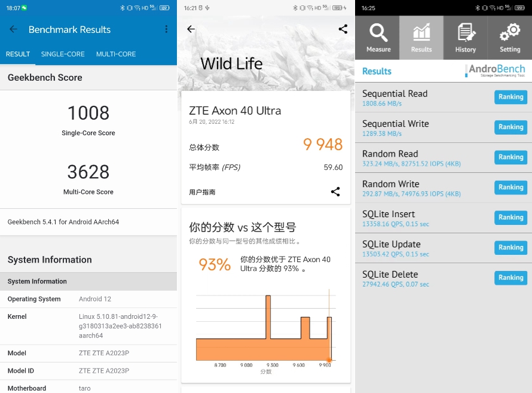Open the three-dot overflow menu in Geekbench
Image resolution: width=532 pixels, height=393 pixels.
[x=166, y=29]
